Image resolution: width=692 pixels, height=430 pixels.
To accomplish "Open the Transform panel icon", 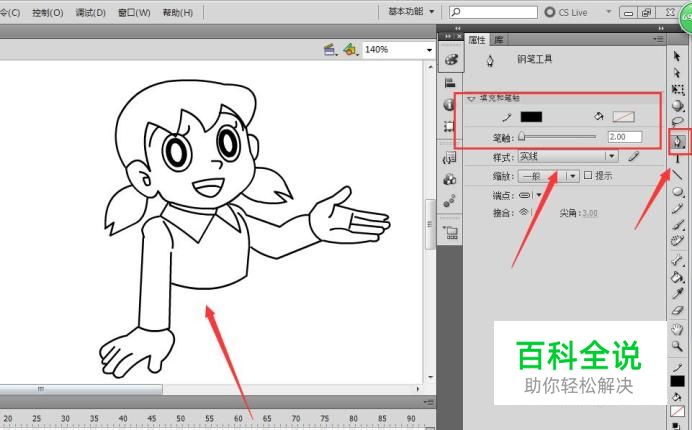I will click(x=449, y=127).
